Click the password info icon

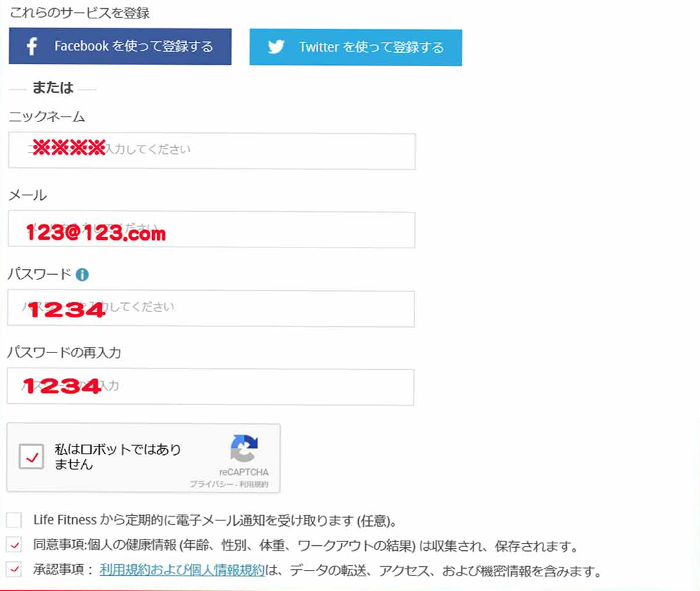[x=82, y=275]
